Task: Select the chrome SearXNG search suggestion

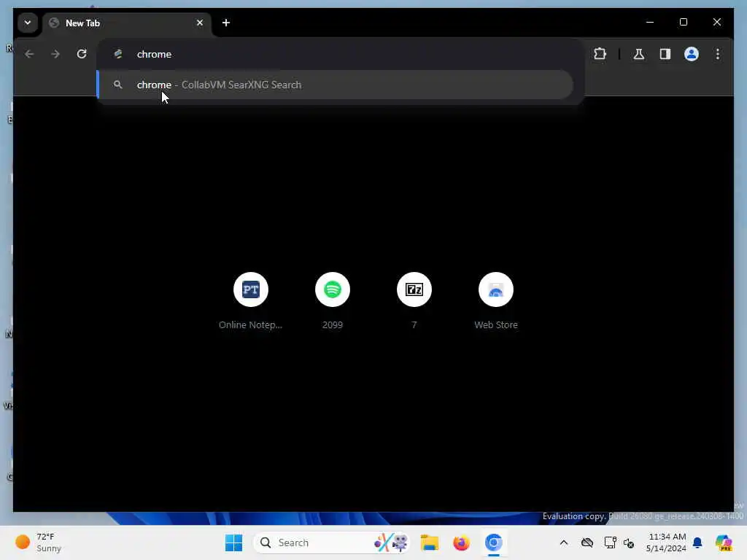Action: (x=336, y=85)
